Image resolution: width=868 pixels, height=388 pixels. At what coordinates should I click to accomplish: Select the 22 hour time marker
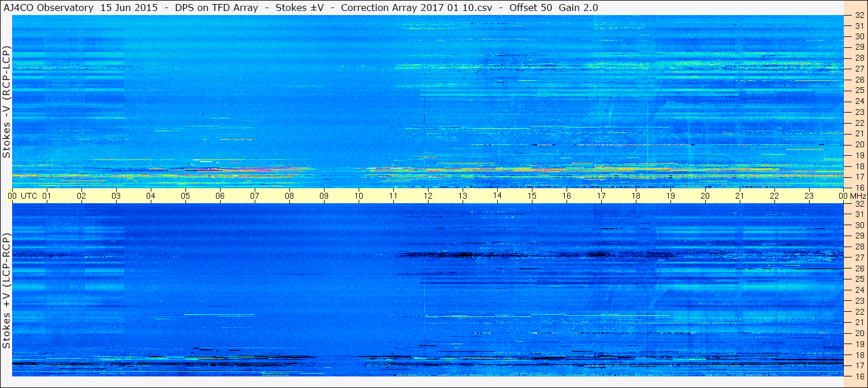(774, 196)
